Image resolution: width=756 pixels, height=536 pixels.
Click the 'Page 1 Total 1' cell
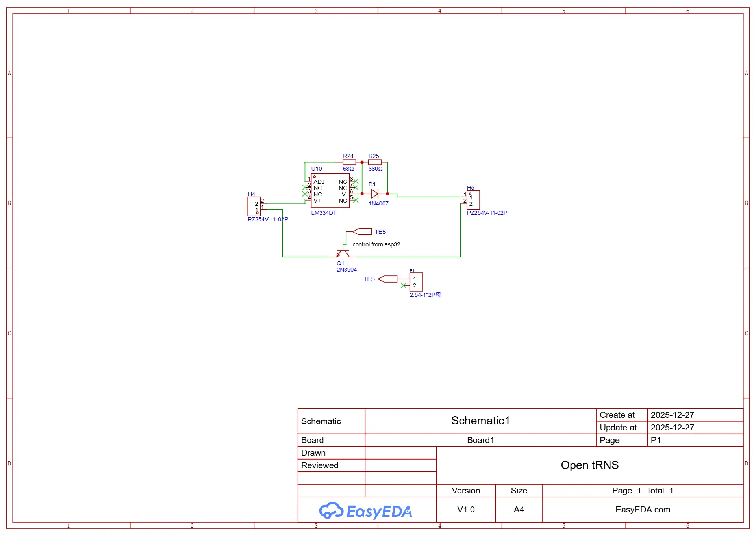pos(643,490)
